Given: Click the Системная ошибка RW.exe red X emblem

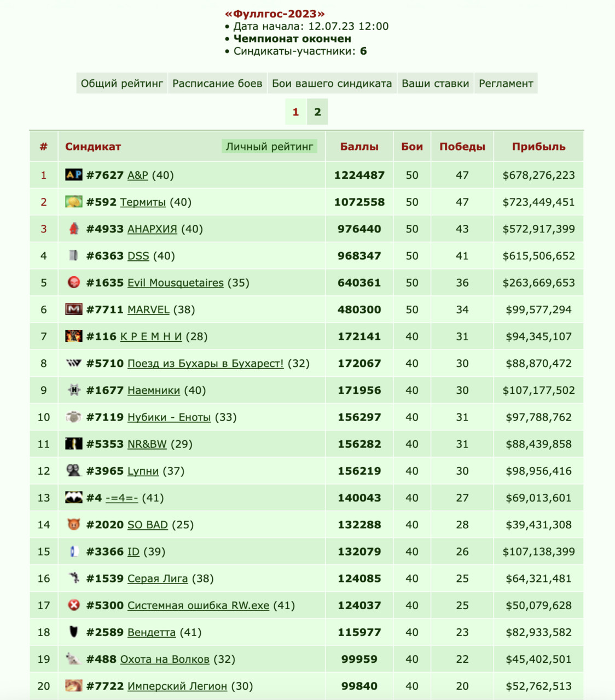Looking at the screenshot, I should (74, 605).
